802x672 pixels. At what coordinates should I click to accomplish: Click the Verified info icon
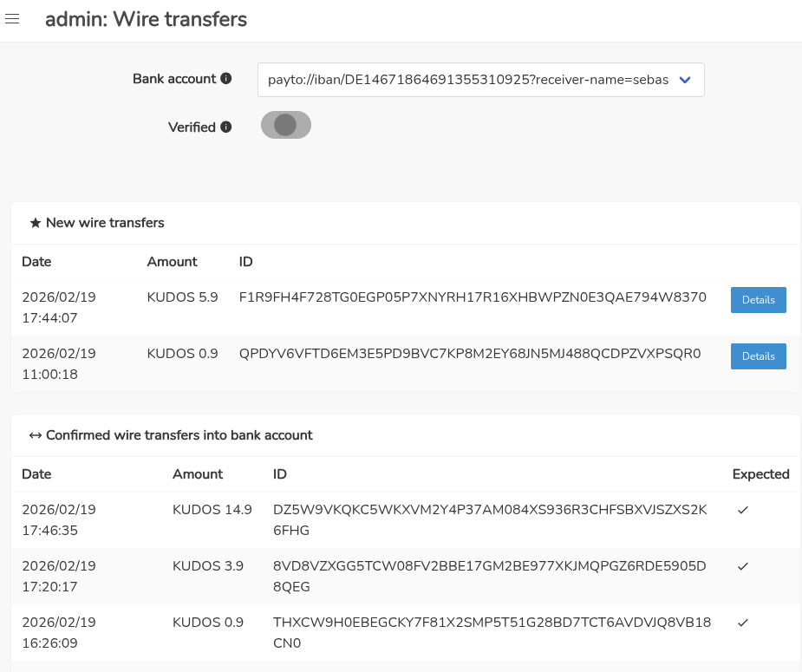point(226,127)
